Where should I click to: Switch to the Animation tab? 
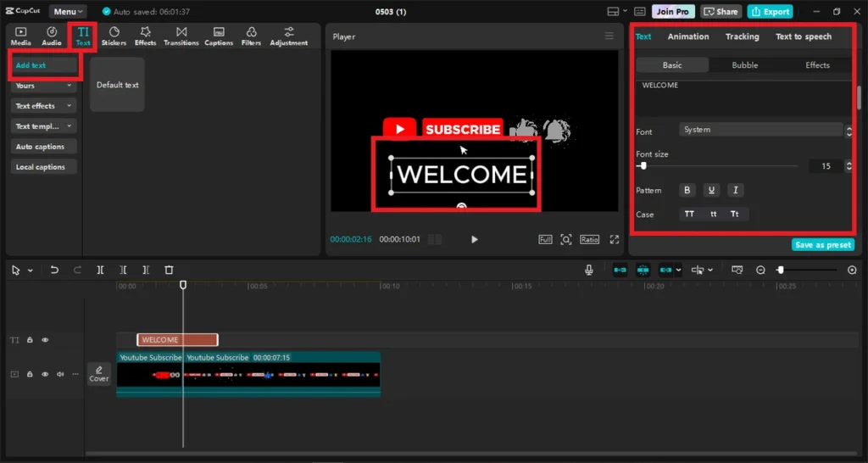[688, 36]
